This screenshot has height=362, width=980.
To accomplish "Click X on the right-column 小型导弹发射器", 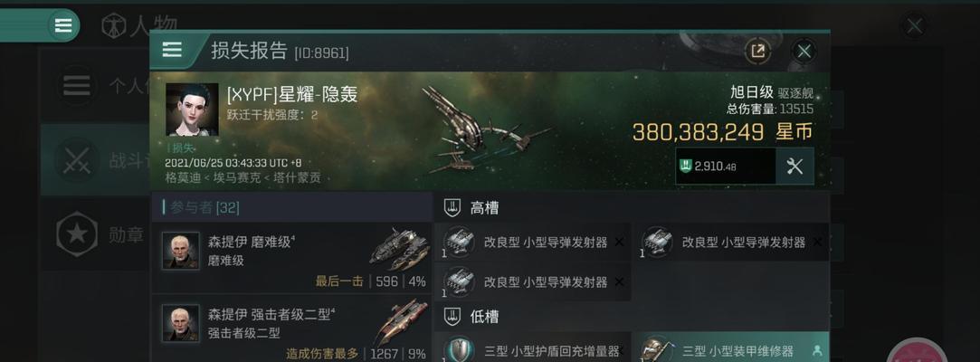I will (x=817, y=242).
